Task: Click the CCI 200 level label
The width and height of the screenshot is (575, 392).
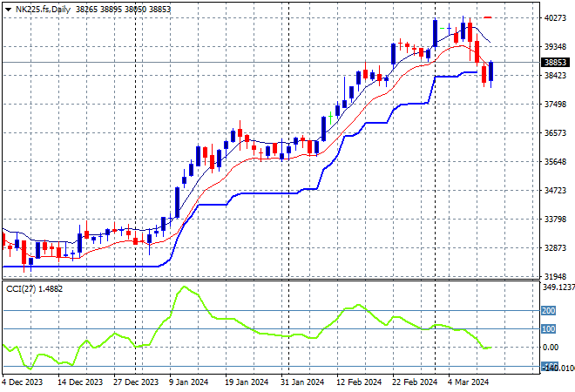Action: (550, 310)
